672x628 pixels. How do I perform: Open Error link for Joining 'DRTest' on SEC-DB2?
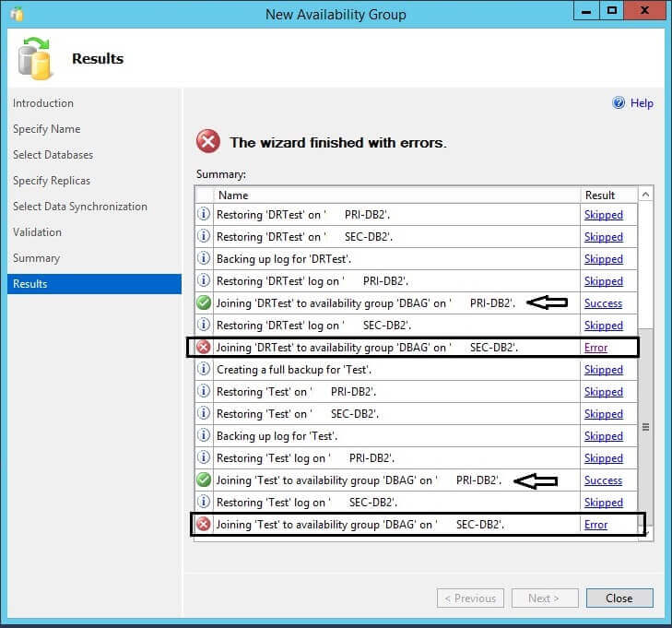595,348
